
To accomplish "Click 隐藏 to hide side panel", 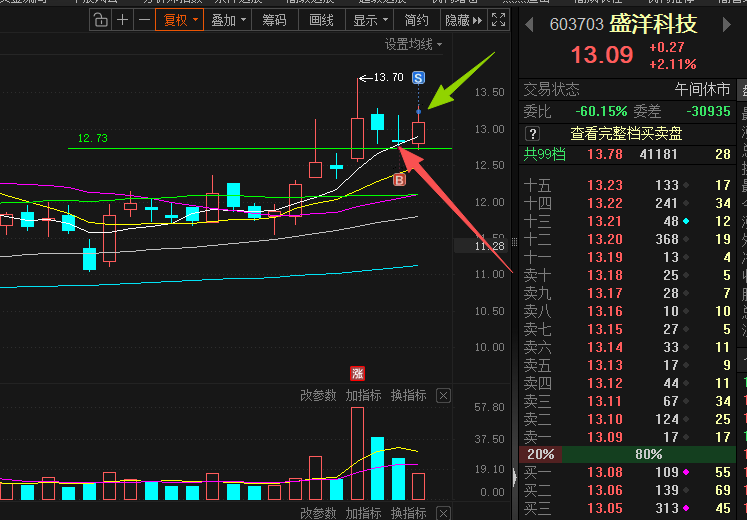I will pyautogui.click(x=463, y=20).
